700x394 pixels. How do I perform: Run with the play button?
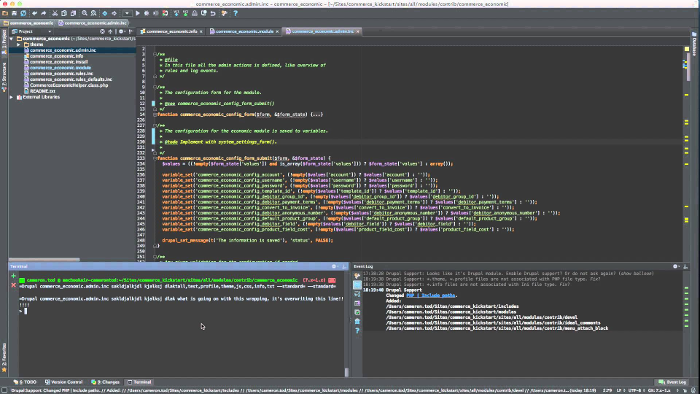pyautogui.click(x=138, y=13)
